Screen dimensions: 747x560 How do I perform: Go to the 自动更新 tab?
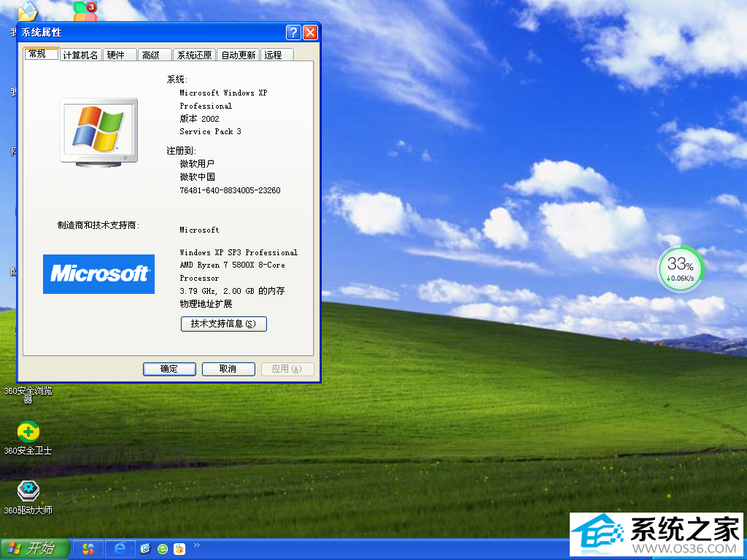(239, 55)
